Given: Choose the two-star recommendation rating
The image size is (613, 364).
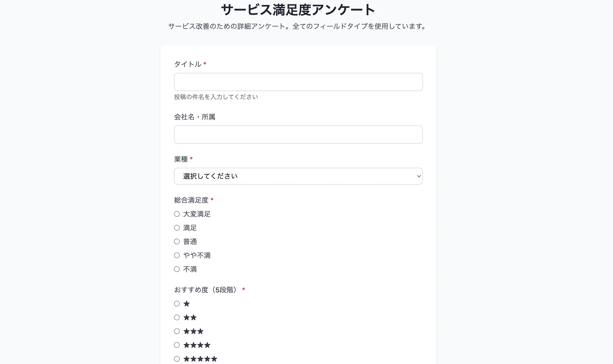Looking at the screenshot, I should click(177, 317).
